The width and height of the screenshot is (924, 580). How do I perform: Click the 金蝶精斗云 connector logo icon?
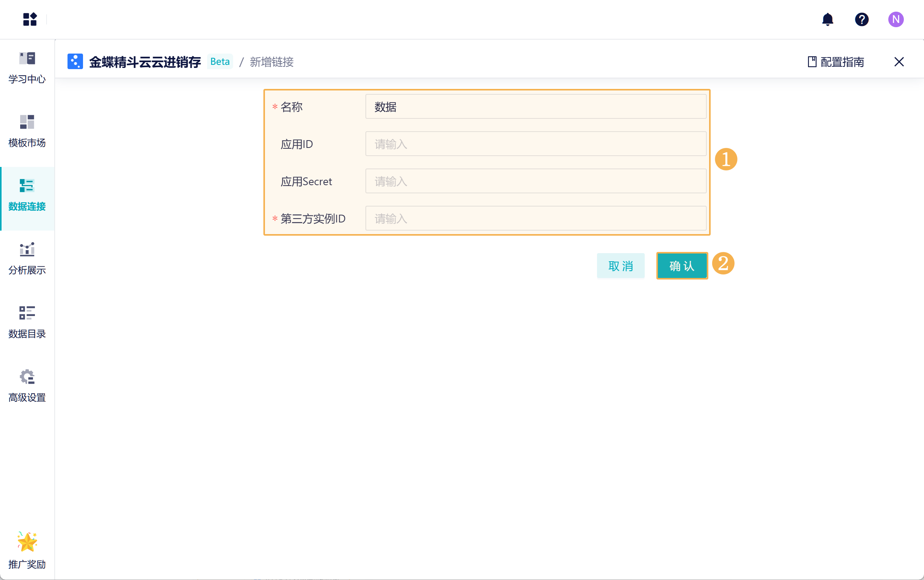point(75,62)
